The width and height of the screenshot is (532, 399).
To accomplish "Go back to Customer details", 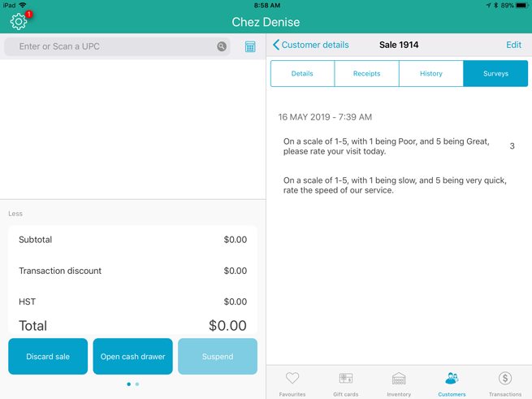I will pyautogui.click(x=311, y=46).
